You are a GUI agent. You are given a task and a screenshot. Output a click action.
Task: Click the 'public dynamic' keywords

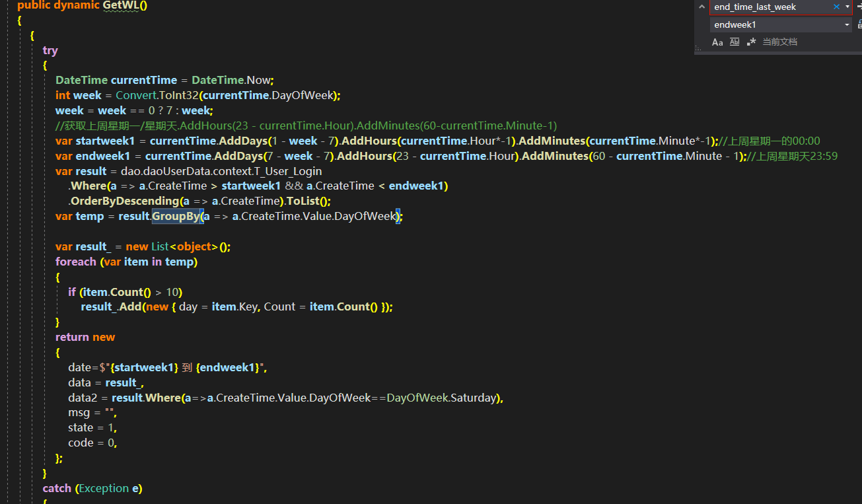(59, 5)
